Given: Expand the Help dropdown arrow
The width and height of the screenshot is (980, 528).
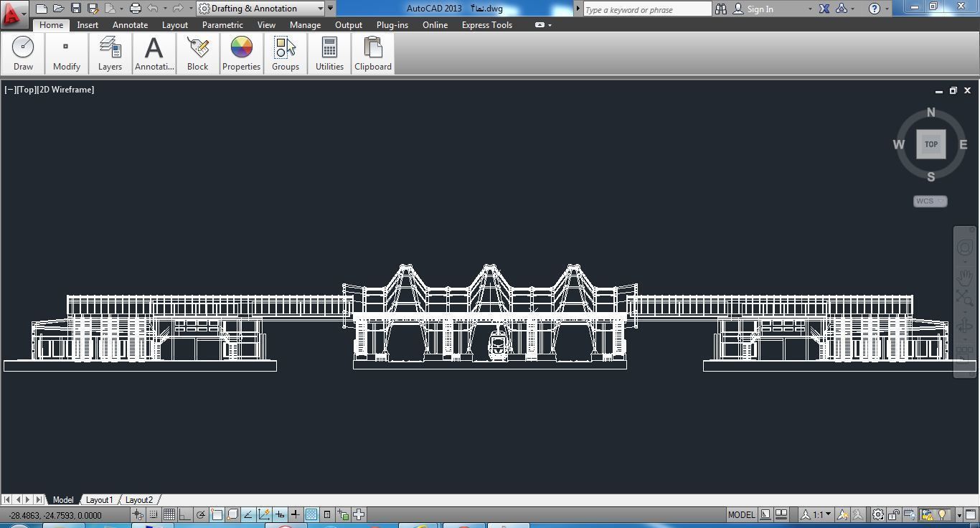Looking at the screenshot, I should point(887,9).
